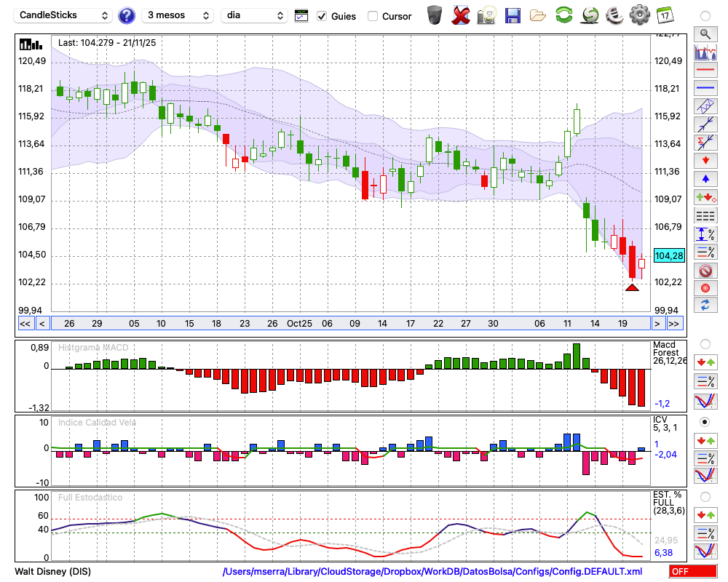Click the calendar date icon

click(x=665, y=15)
